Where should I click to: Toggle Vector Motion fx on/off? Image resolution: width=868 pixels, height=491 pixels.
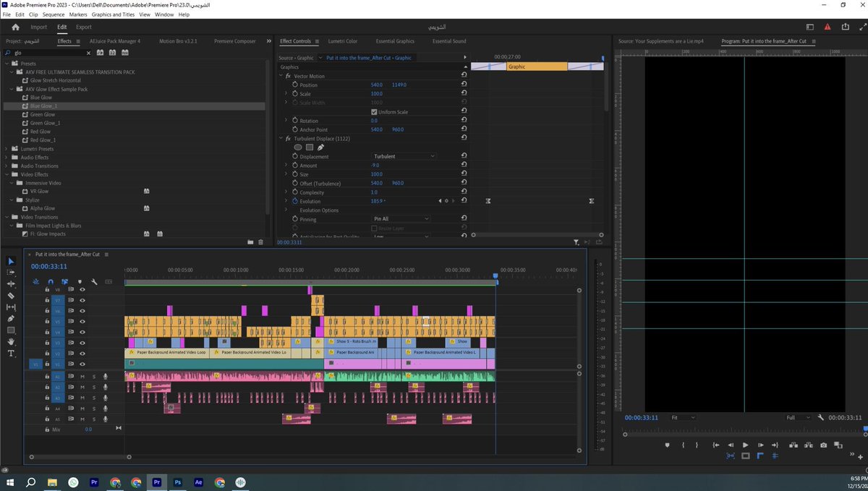[x=288, y=76]
